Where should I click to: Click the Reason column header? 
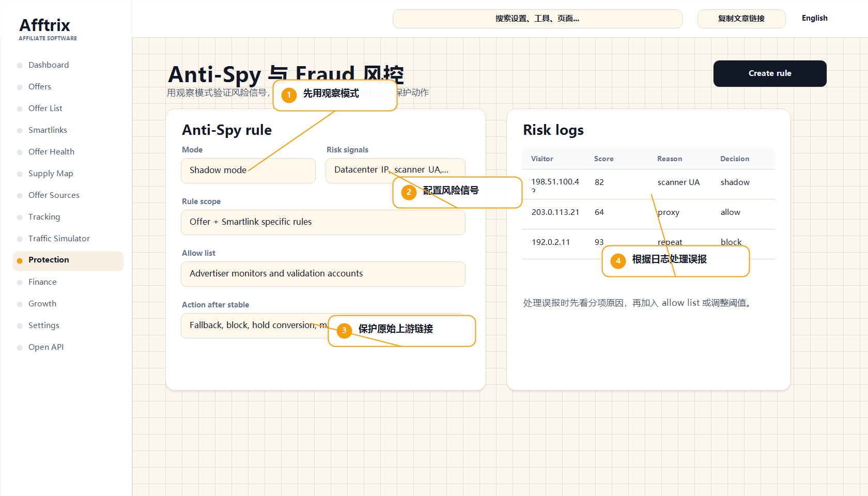point(670,159)
